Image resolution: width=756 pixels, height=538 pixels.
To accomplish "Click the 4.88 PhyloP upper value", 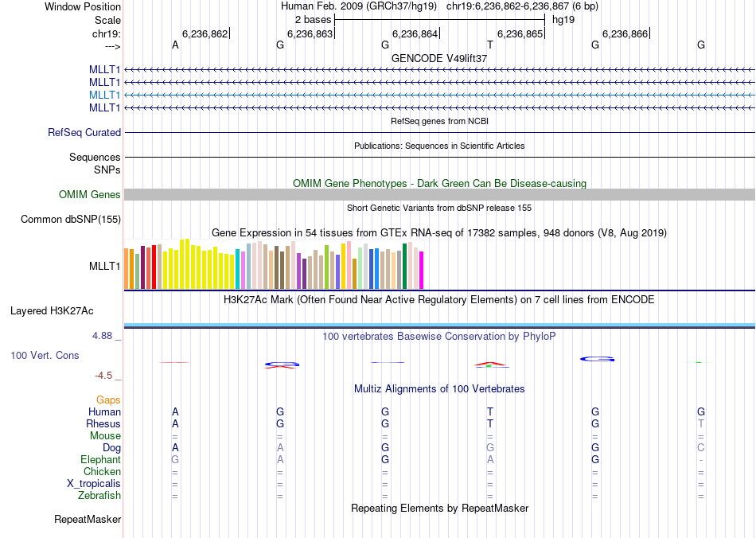I will pos(102,336).
